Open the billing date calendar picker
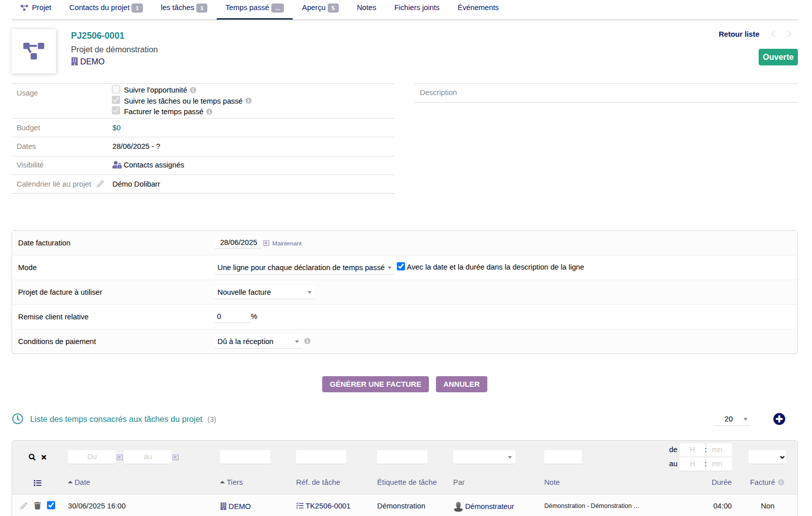The image size is (812, 516). click(266, 243)
